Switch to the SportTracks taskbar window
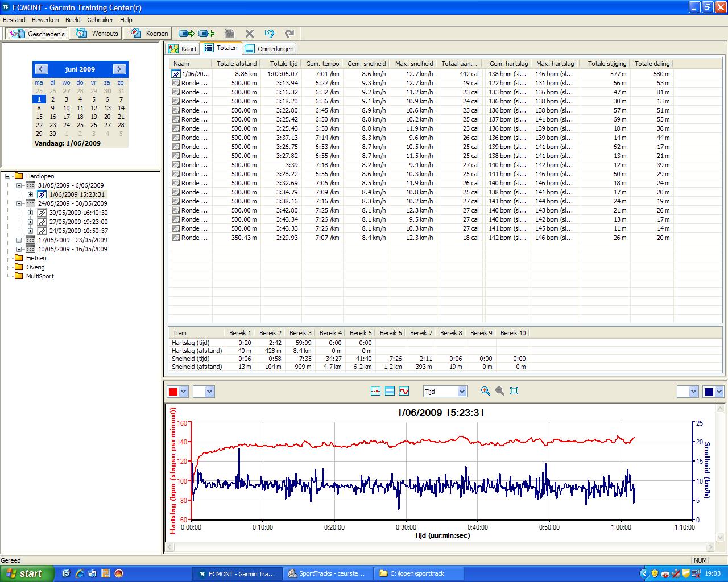This screenshot has height=582, width=728. tap(329, 573)
